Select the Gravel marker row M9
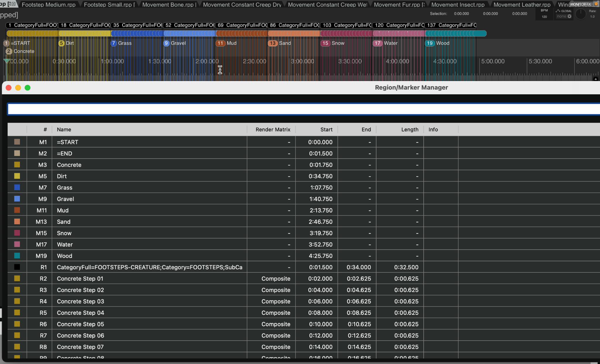600x364 pixels. pyautogui.click(x=65, y=199)
